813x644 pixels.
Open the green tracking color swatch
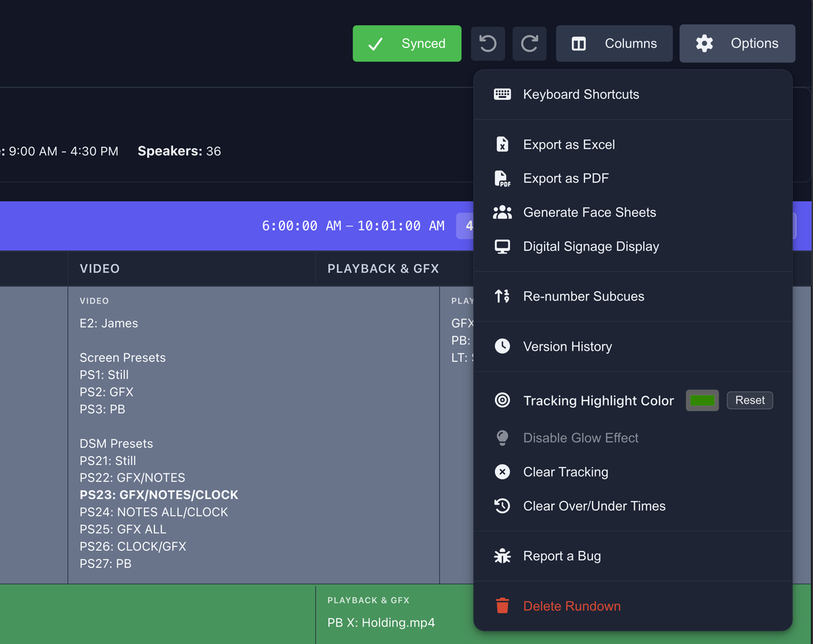point(702,400)
